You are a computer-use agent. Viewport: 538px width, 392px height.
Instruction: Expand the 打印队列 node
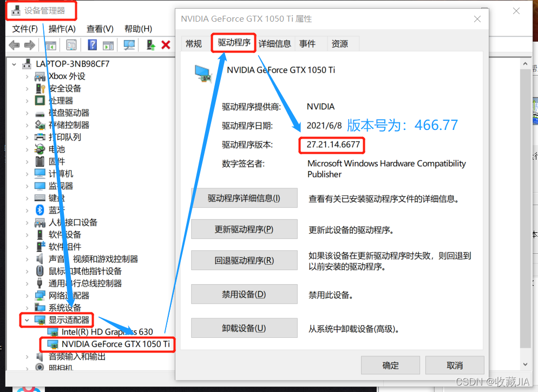click(27, 138)
